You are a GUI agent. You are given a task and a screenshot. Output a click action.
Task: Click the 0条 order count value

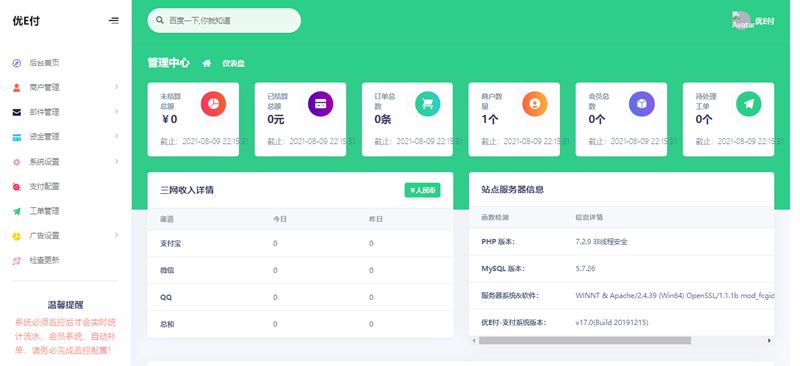tap(383, 119)
